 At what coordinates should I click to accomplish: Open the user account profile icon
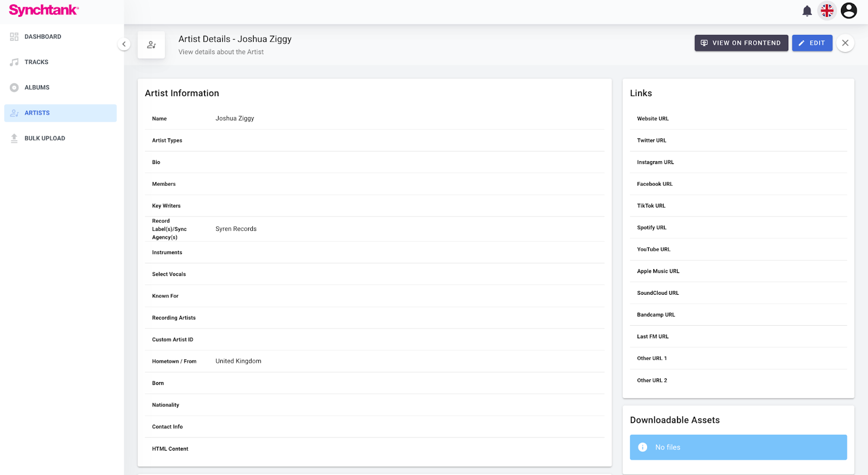848,11
